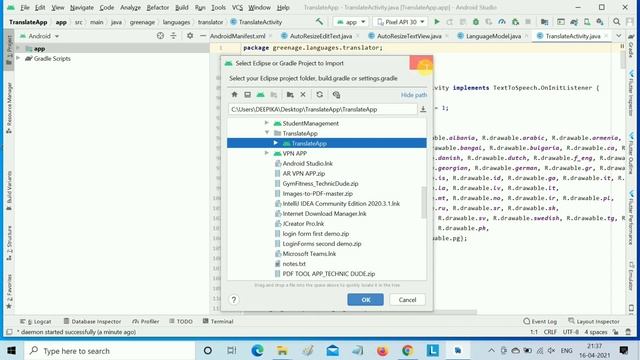Open the Database Inspector tool window

pos(92,321)
